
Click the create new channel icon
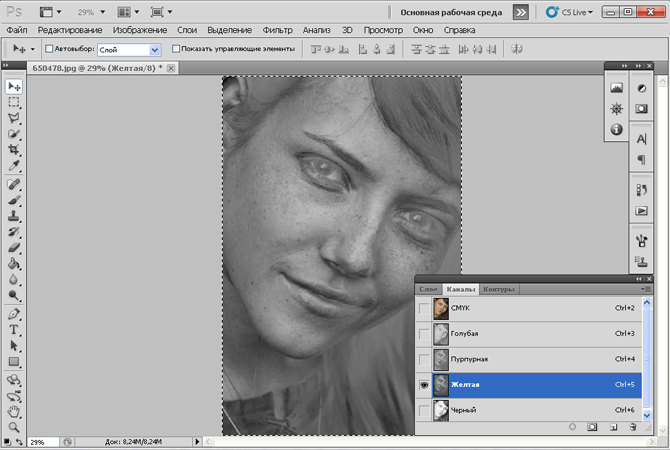pyautogui.click(x=613, y=427)
